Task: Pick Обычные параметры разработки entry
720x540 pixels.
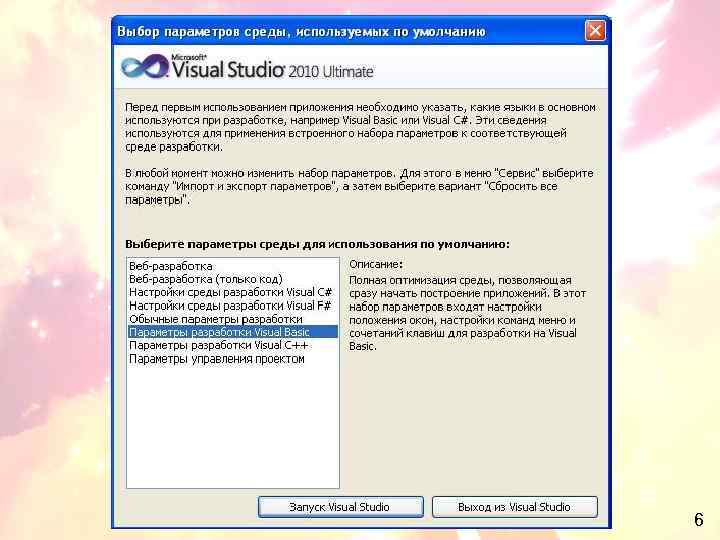Action: click(216, 319)
